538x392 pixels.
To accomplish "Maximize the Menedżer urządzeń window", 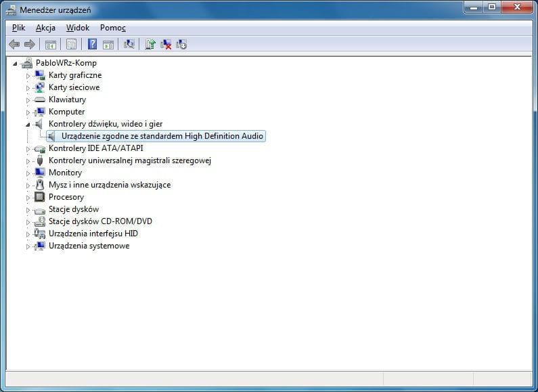I will [x=492, y=7].
